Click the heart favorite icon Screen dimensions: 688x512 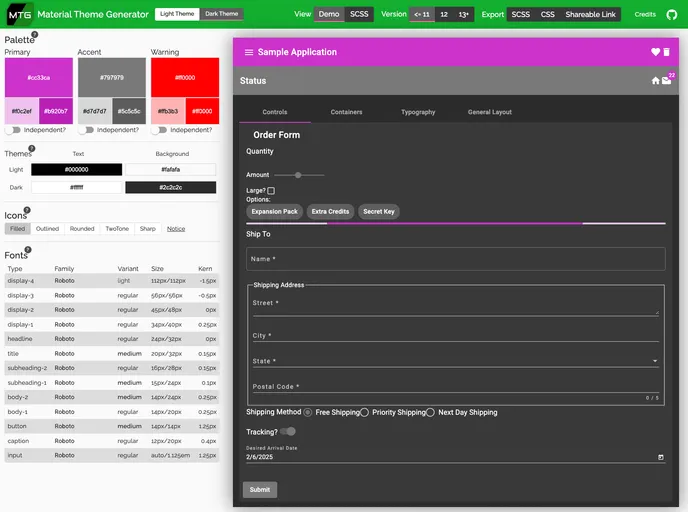[655, 52]
